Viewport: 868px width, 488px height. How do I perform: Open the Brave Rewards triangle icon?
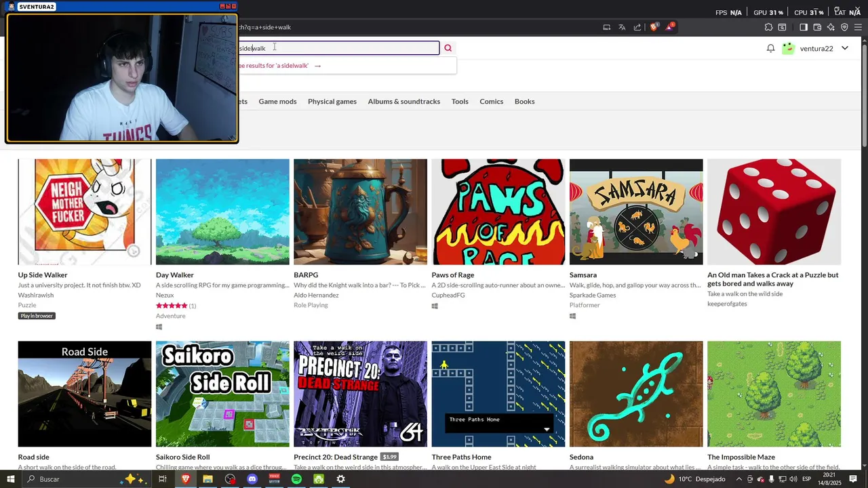pyautogui.click(x=670, y=27)
